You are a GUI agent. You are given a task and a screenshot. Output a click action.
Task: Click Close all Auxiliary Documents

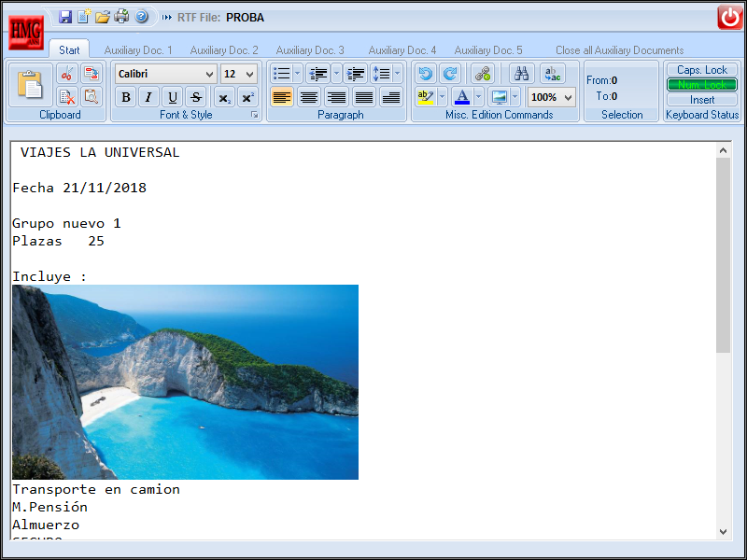pos(619,50)
